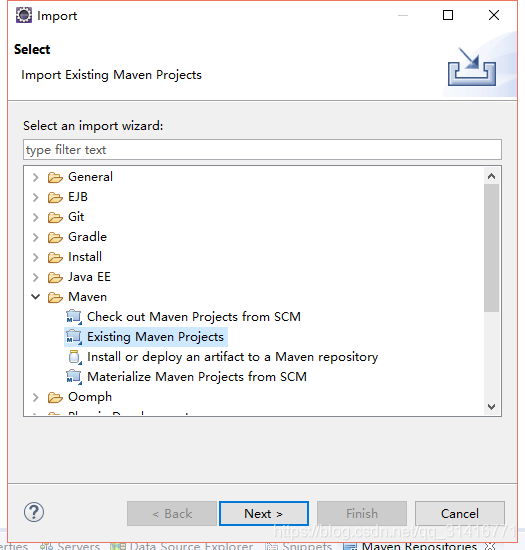Click the Next button

coord(264,514)
